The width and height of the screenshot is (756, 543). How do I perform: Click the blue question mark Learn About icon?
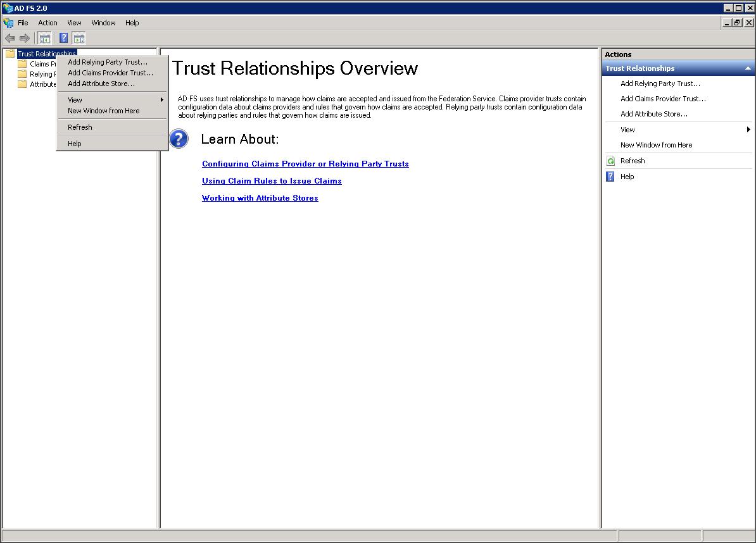tap(179, 139)
